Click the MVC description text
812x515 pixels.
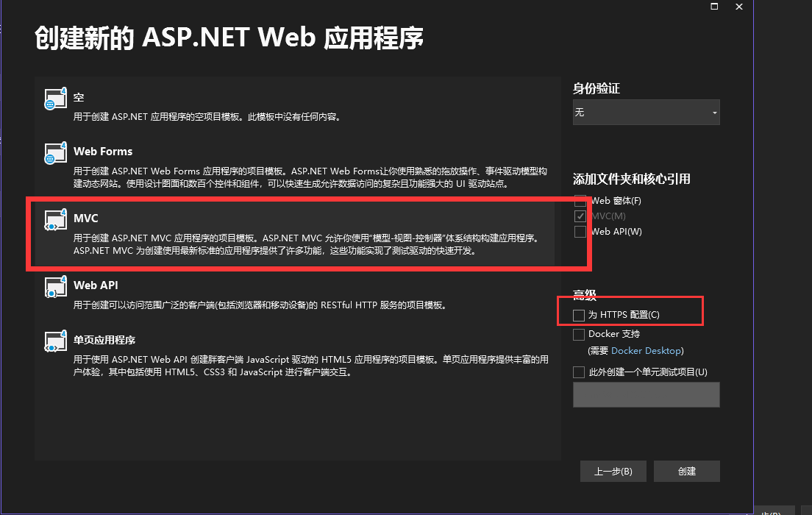pyautogui.click(x=307, y=244)
